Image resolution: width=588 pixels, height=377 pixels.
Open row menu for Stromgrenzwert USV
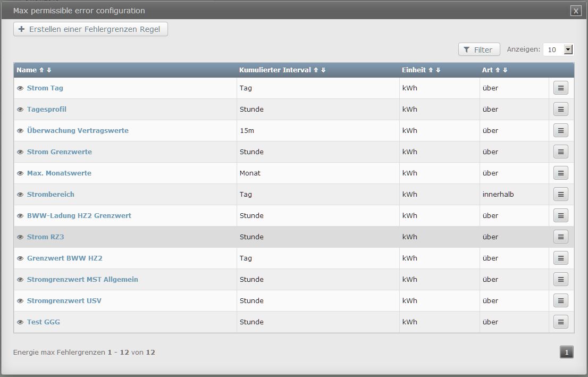[561, 300]
